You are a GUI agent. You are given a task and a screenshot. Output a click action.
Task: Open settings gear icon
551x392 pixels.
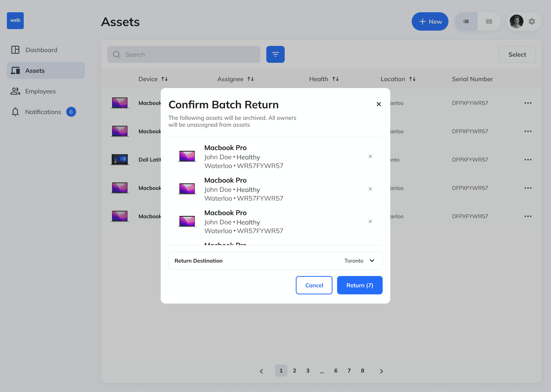[x=532, y=21]
